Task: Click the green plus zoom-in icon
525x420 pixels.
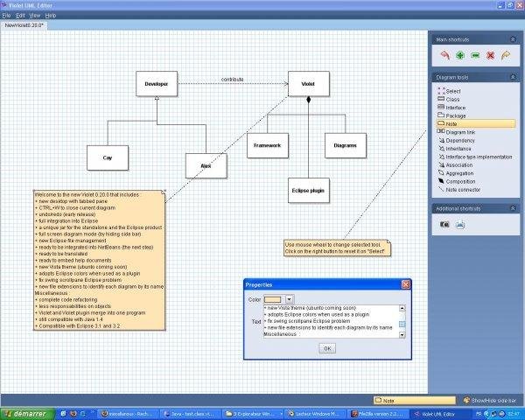Action: [x=460, y=55]
